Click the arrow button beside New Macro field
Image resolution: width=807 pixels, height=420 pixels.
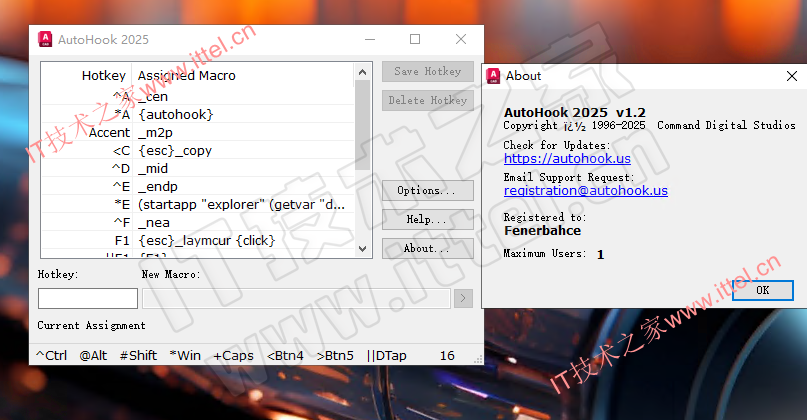463,299
